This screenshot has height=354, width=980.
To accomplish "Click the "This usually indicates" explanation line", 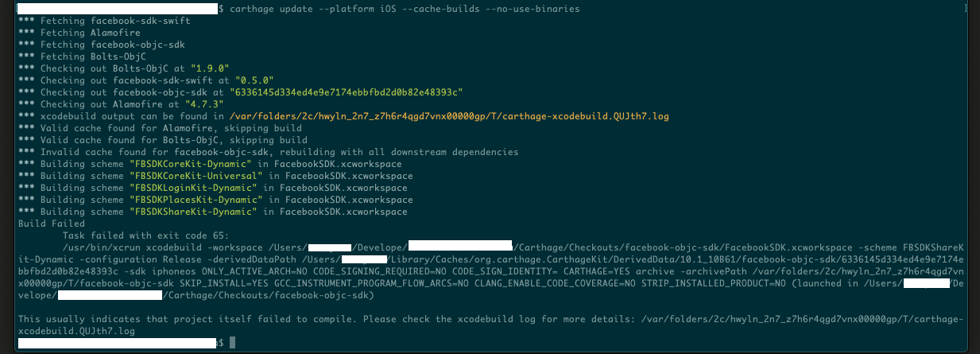I will click(x=238, y=319).
